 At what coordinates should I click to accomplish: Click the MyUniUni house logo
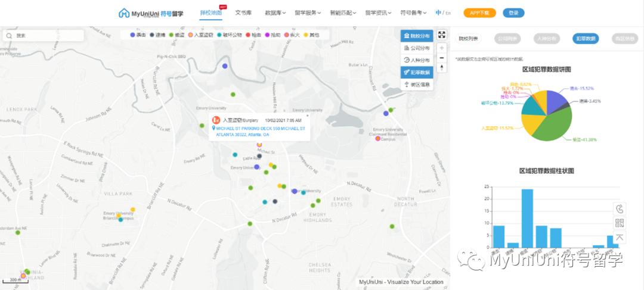tap(123, 13)
